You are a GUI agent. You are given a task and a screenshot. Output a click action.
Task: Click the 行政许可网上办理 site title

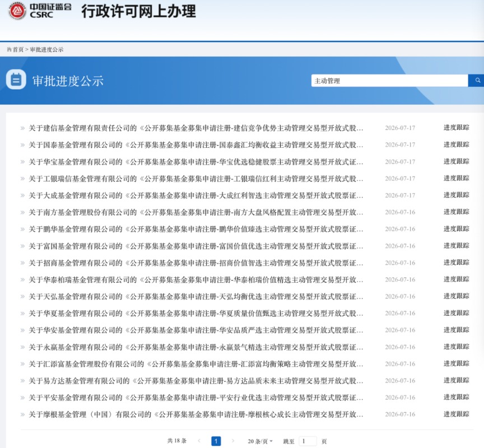click(x=138, y=11)
